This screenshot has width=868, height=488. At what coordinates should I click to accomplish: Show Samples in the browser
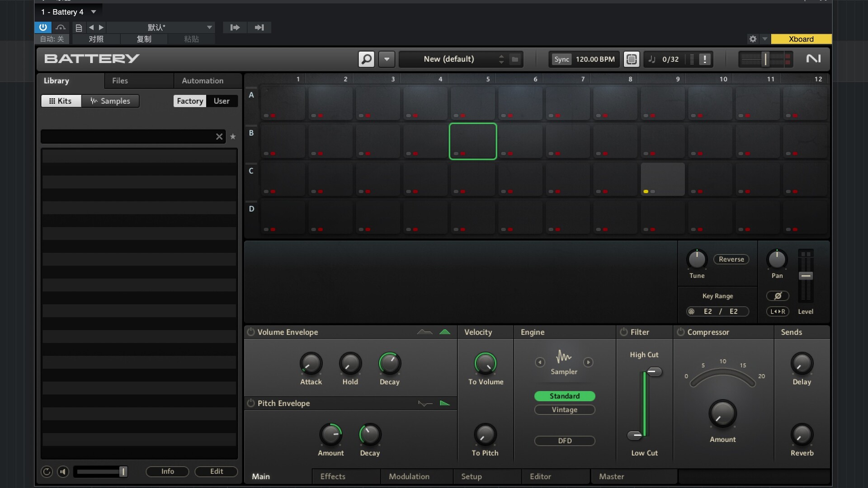[x=110, y=101]
